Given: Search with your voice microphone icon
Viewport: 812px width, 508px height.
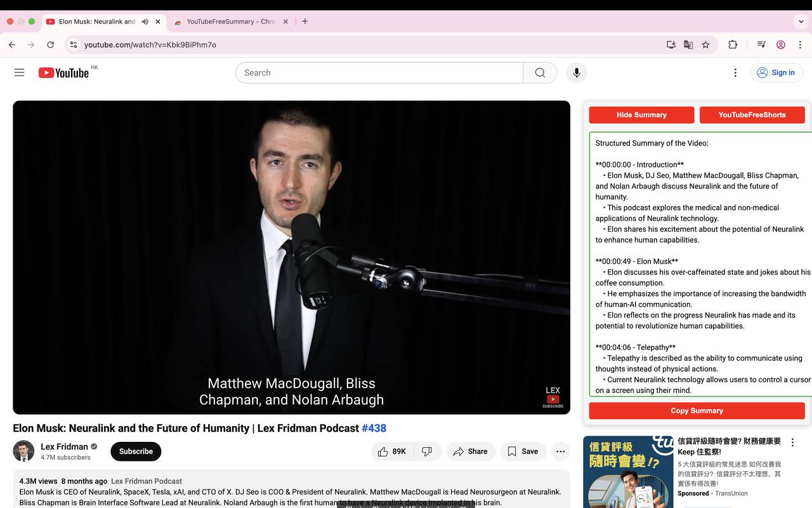Looking at the screenshot, I should [577, 72].
